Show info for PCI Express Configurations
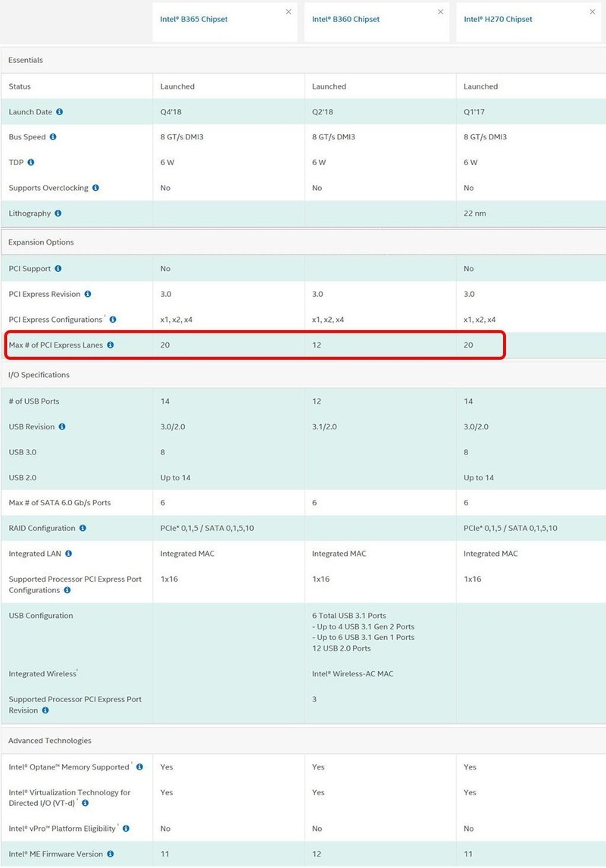Viewport: 606px width, 868px height. (x=113, y=320)
